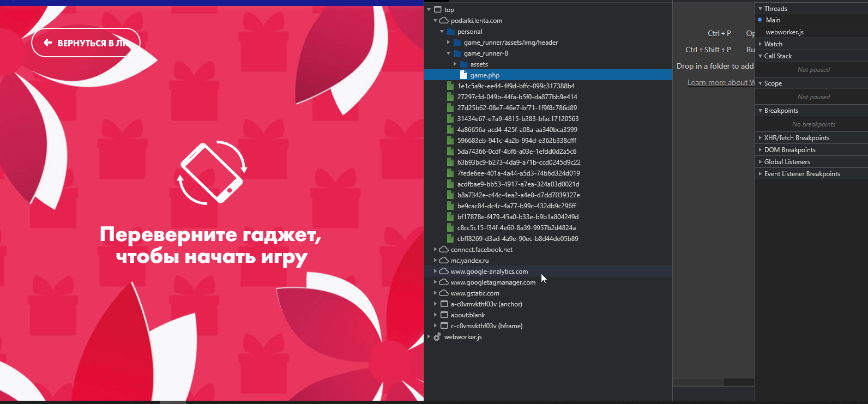Open the Learn more about link
The width and height of the screenshot is (868, 404).
pos(721,82)
